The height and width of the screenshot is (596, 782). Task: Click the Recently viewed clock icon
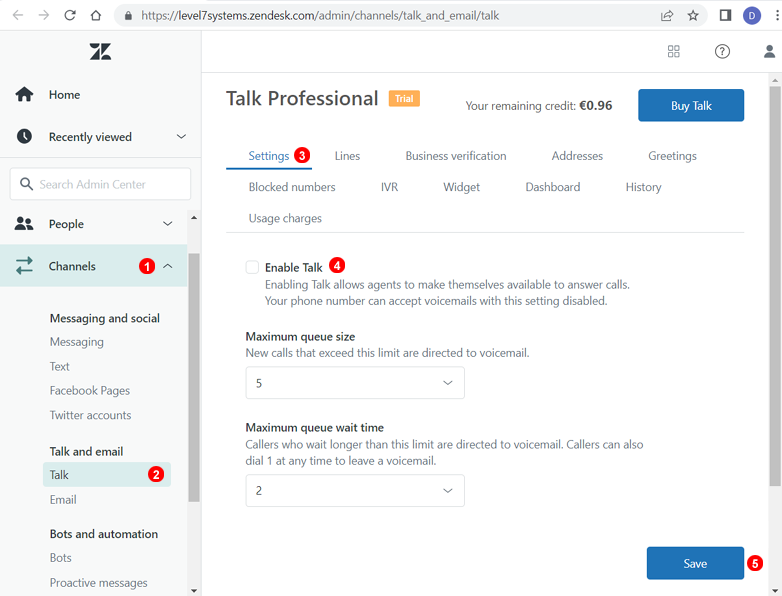click(24, 136)
